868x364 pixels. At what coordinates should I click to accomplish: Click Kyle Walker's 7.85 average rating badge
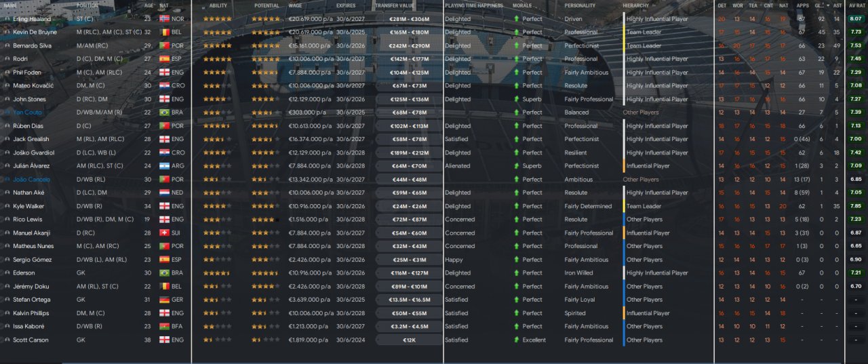(x=856, y=206)
